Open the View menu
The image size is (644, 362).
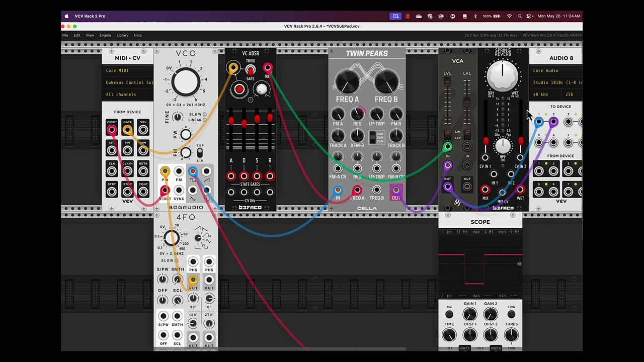point(90,35)
